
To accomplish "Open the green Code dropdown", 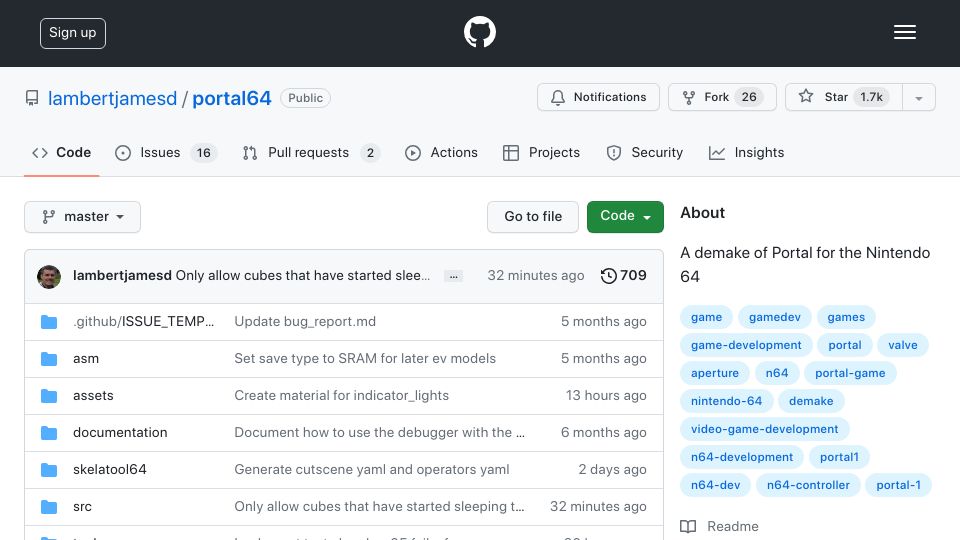I will 625,217.
